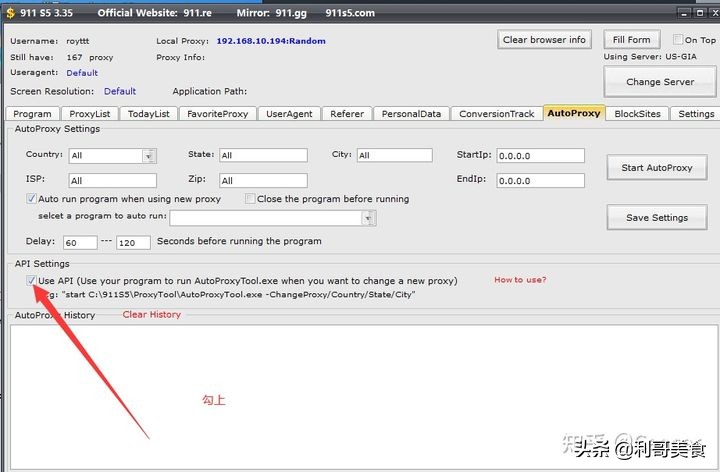Click the StartIp input field

click(540, 156)
